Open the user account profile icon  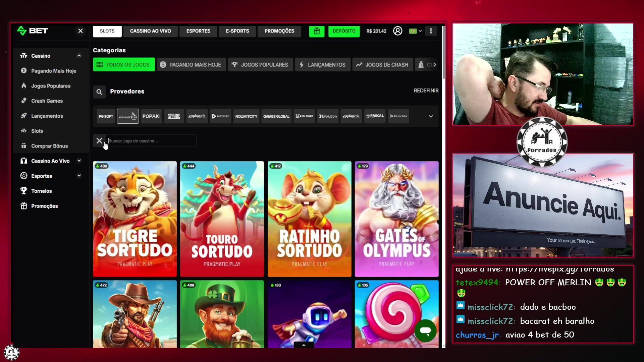397,31
